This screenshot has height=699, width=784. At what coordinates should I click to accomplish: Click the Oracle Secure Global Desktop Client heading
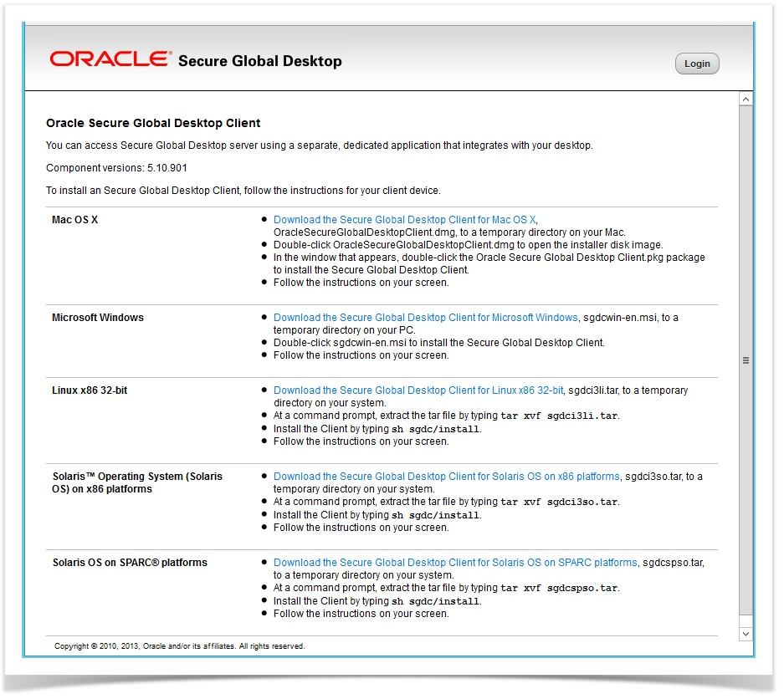[153, 123]
